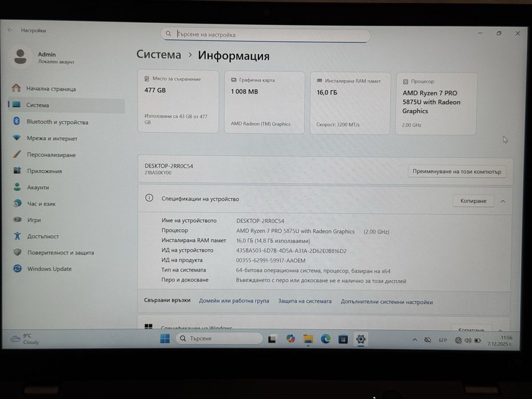Click the device ID 435BA503-6D7B-4D5A-A31A-2D62E0B816D2
532x399 pixels.
[291, 251]
